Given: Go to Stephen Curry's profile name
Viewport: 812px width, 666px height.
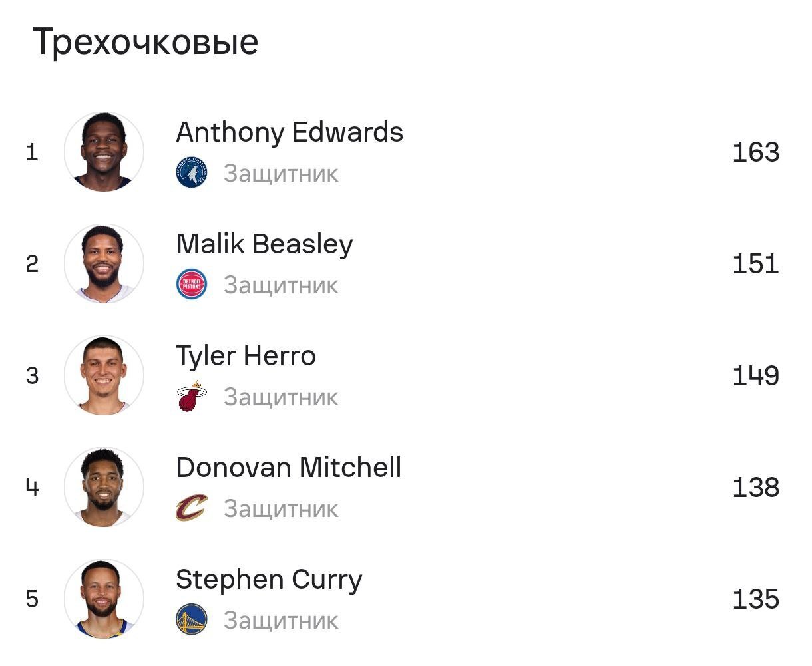Looking at the screenshot, I should (269, 580).
